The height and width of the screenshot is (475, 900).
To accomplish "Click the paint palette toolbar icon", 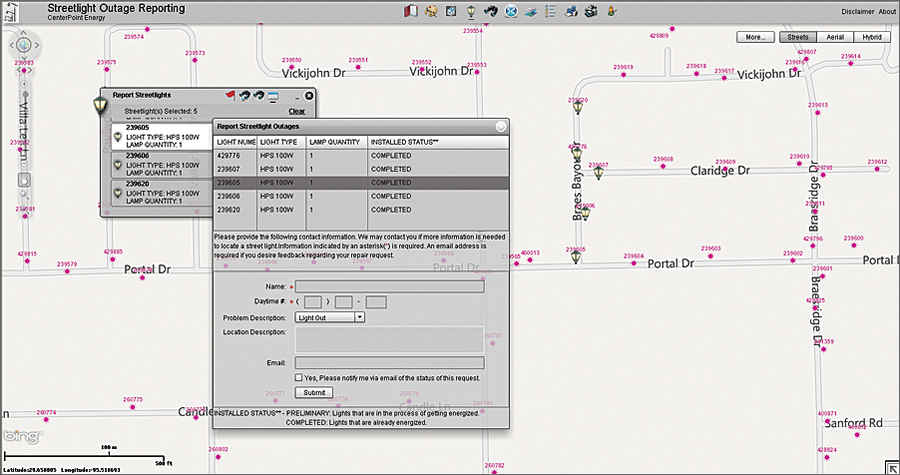I will pyautogui.click(x=431, y=12).
